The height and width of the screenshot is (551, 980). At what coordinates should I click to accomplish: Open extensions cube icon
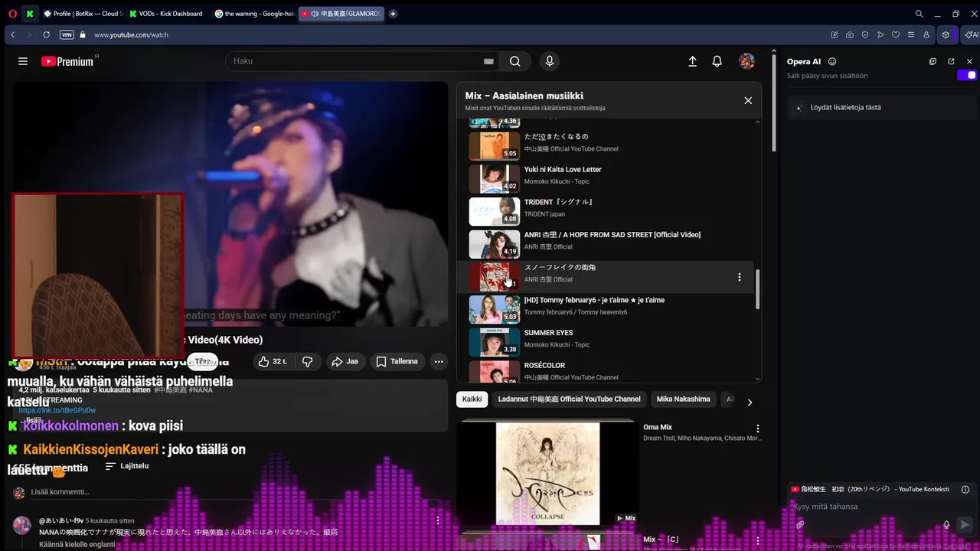point(946,34)
